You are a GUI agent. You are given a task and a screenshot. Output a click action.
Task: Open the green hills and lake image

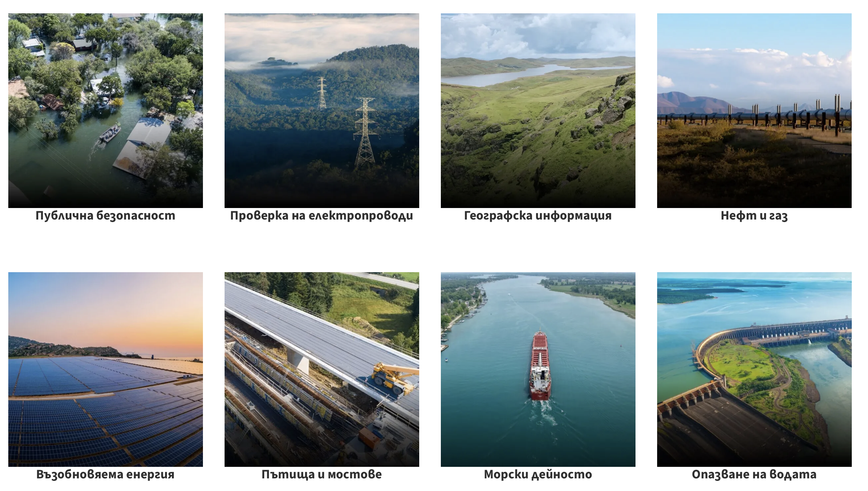[x=538, y=110]
